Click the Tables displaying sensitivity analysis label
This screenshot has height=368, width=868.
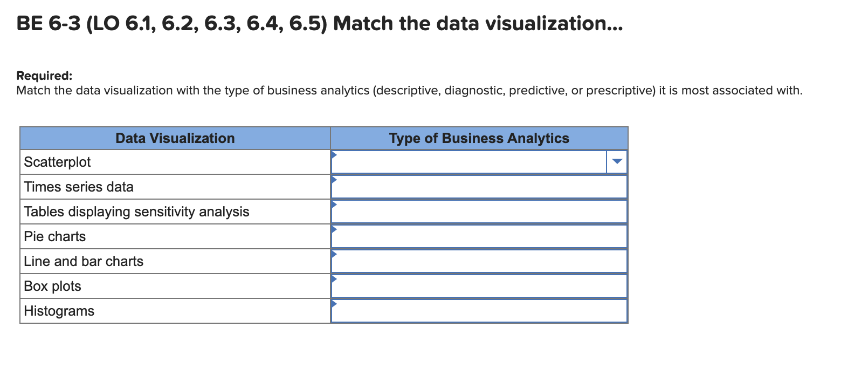click(136, 212)
